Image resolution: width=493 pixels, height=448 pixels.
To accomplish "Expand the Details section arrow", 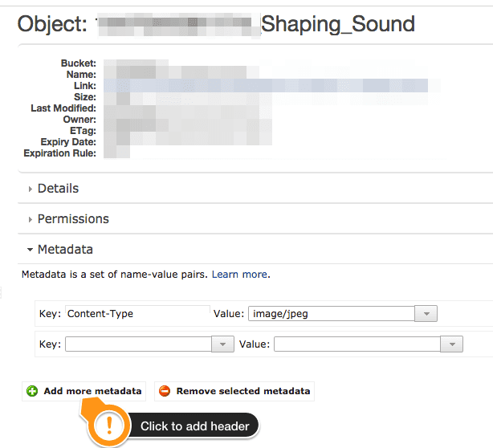I will point(30,189).
